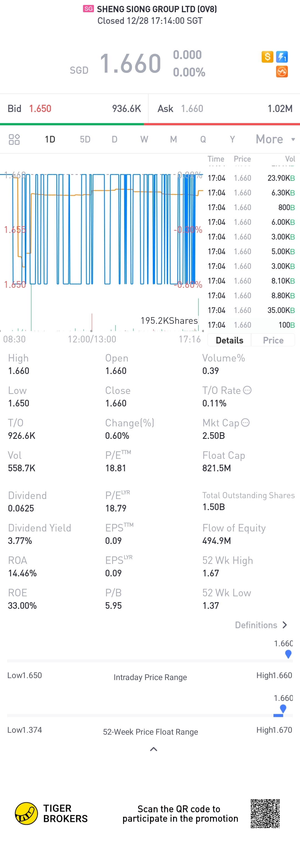Image resolution: width=300 pixels, height=868 pixels.
Task: Tap the promotion QR code
Action: point(265,813)
